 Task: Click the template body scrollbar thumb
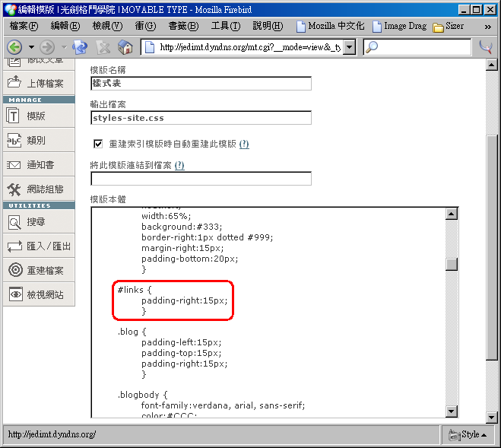(x=452, y=264)
